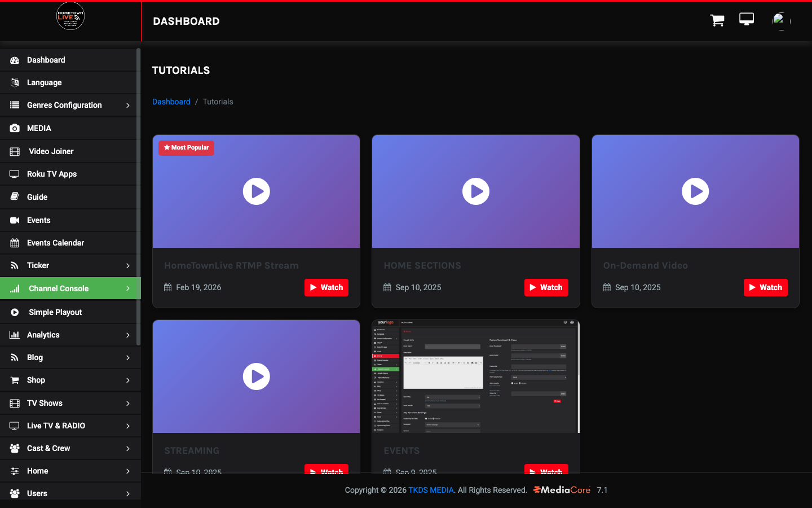This screenshot has width=812, height=508.
Task: Play the HomeTownLive RTMP Stream video thumbnail
Action: tap(257, 191)
